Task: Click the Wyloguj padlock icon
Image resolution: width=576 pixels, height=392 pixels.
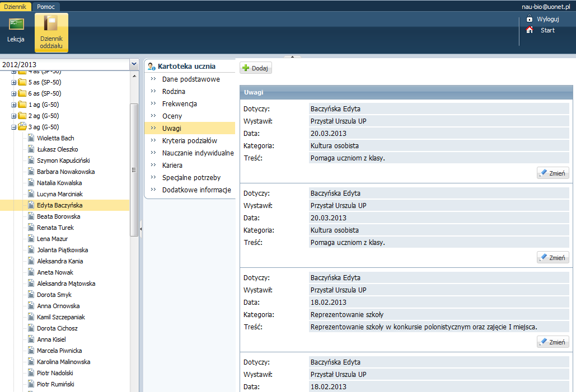Action: click(x=530, y=18)
